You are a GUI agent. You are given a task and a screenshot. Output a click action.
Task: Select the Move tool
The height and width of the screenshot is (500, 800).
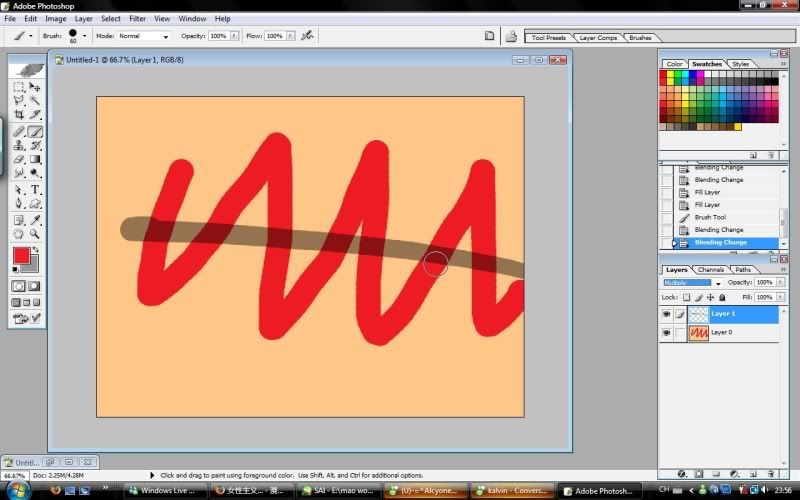[35, 87]
